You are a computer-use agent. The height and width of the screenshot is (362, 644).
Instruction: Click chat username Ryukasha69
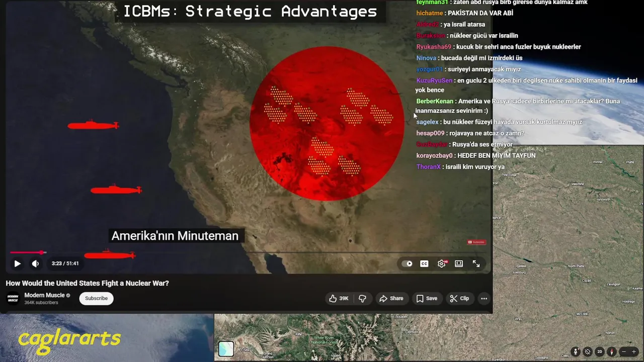coord(434,47)
